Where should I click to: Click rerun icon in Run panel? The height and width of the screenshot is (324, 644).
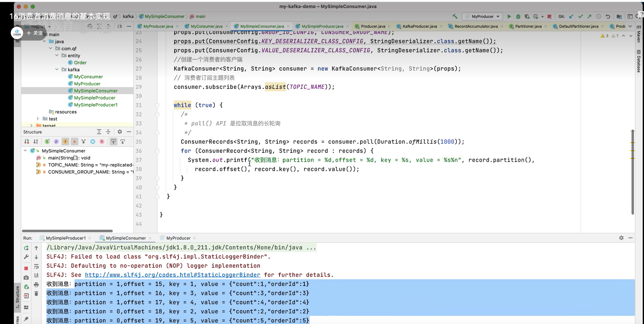[x=26, y=248]
